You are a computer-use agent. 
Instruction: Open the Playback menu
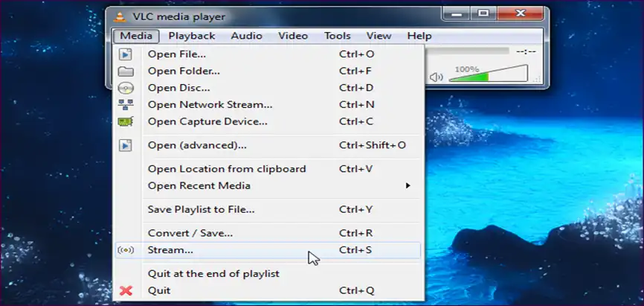[192, 36]
